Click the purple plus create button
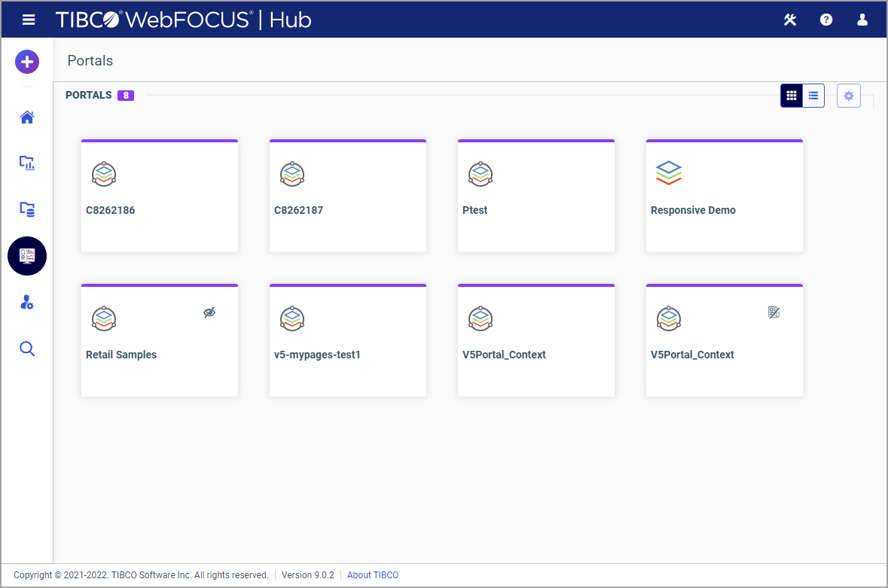This screenshot has width=888, height=588. coord(27,62)
